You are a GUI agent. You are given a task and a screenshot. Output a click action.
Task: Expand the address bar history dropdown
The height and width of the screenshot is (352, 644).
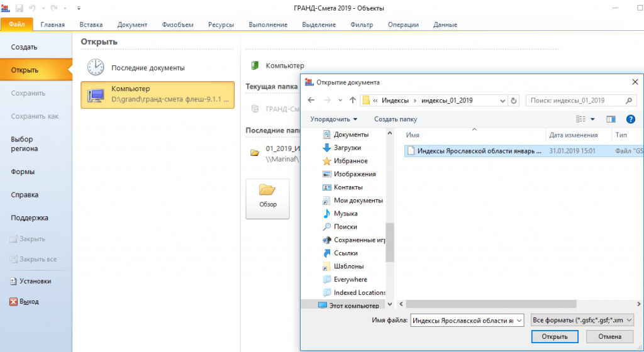click(502, 101)
